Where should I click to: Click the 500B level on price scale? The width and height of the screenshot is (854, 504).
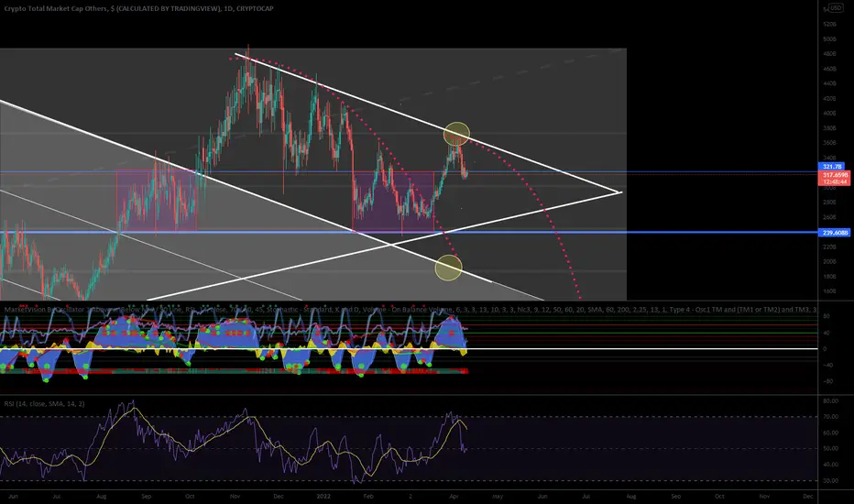(x=829, y=39)
